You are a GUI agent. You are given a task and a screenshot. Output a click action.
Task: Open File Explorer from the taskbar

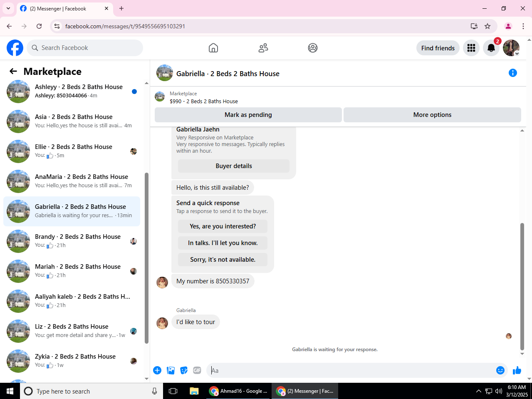[x=194, y=391]
